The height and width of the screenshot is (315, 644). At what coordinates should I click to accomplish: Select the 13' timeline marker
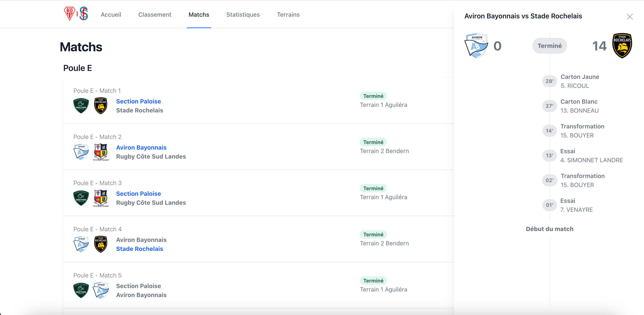point(549,156)
